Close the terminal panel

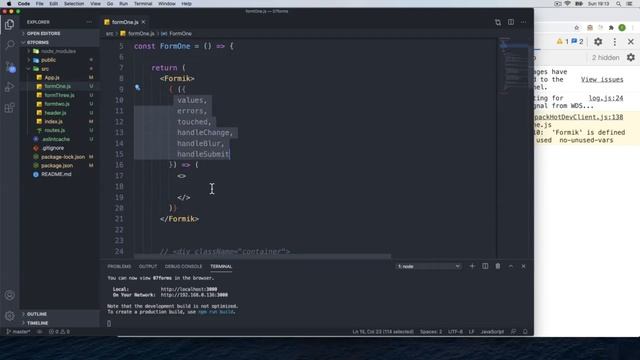[524, 266]
